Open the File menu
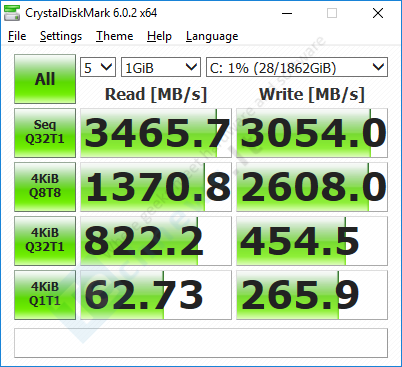The image size is (402, 367). (17, 36)
